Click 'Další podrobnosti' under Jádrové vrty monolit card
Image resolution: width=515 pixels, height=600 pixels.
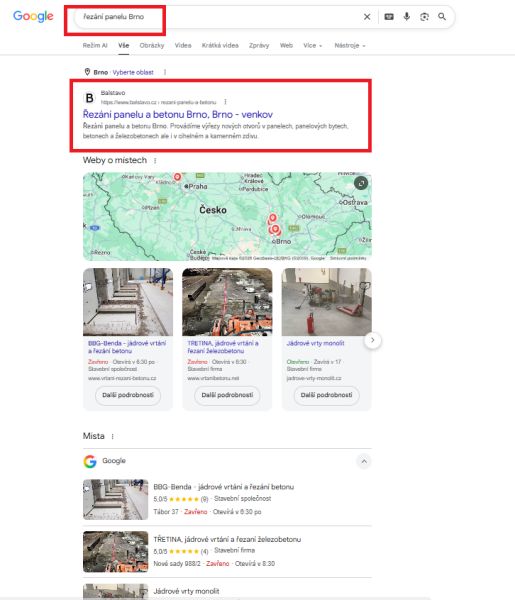point(326,395)
